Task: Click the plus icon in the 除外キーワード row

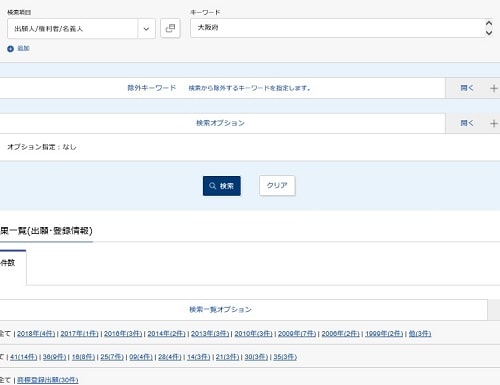Action: [494, 88]
